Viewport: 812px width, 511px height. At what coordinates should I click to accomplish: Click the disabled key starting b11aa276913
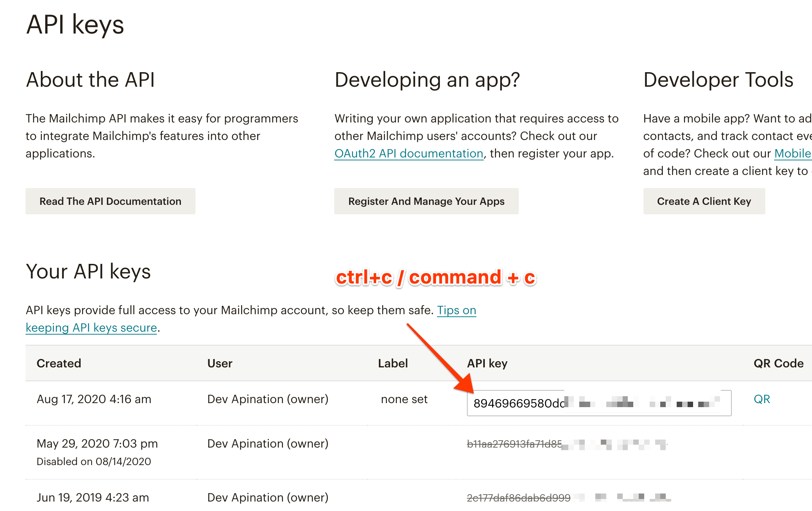(514, 444)
